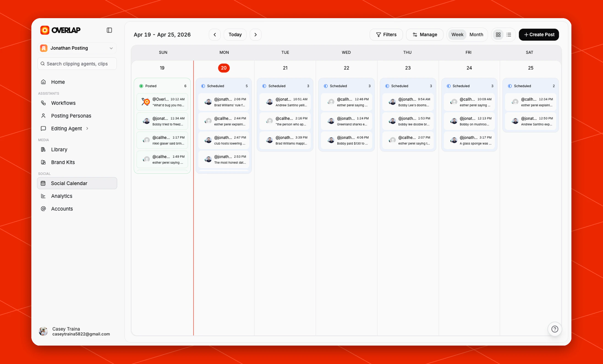The height and width of the screenshot is (364, 603).
Task: Go to previous week arrow
Action: [x=215, y=35]
